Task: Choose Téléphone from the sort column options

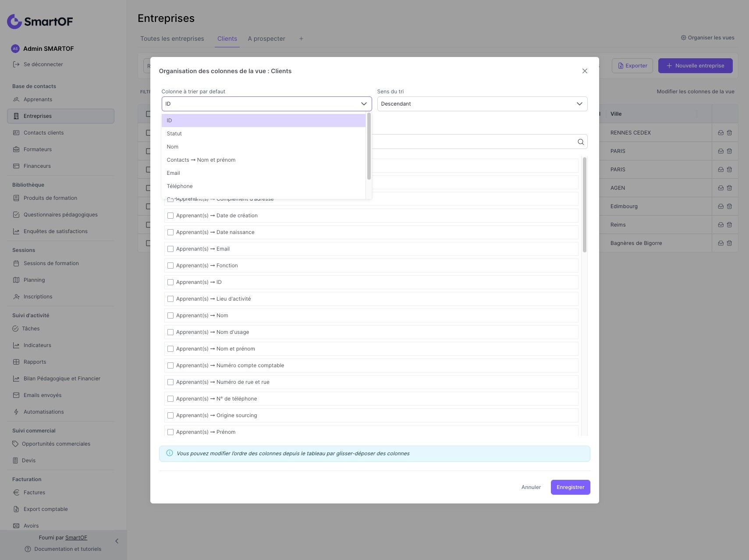Action: (x=180, y=186)
